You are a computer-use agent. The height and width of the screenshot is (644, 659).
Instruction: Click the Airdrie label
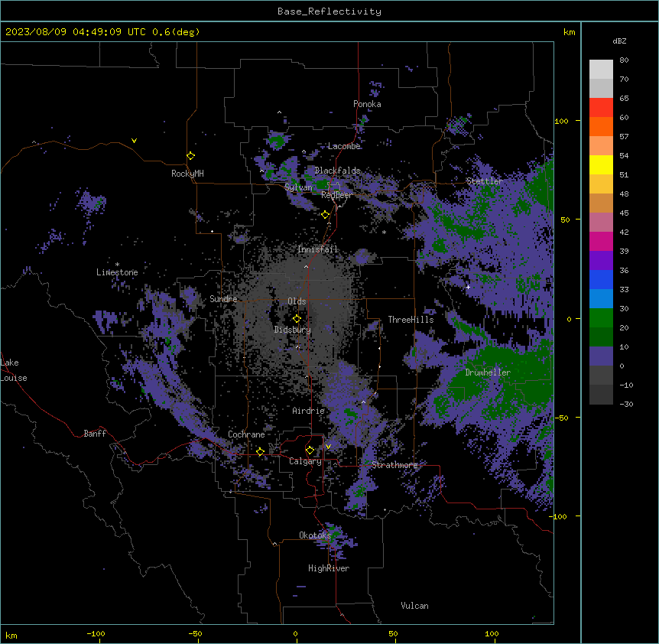[x=309, y=411]
